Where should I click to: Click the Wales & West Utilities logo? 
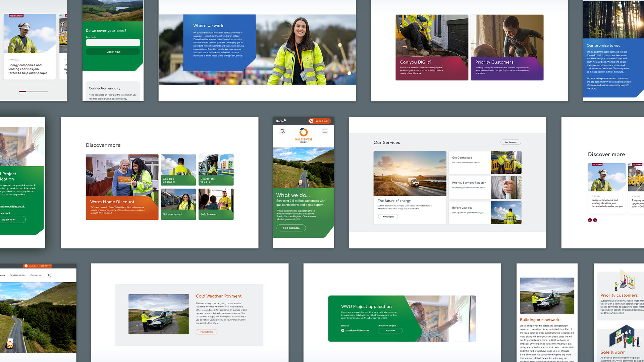304,135
